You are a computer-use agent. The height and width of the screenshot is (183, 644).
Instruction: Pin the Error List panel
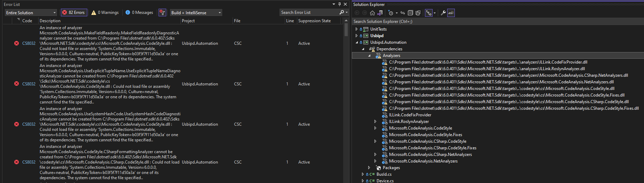(x=340, y=4)
